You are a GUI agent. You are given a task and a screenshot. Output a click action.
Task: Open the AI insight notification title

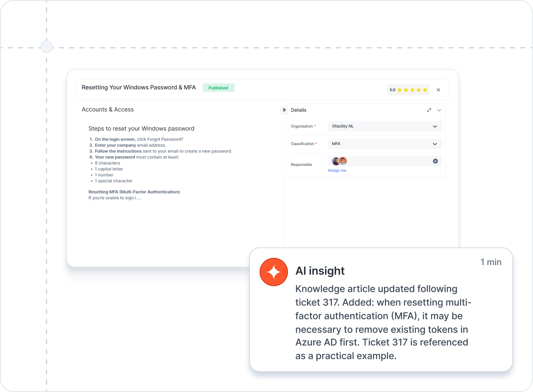point(320,271)
